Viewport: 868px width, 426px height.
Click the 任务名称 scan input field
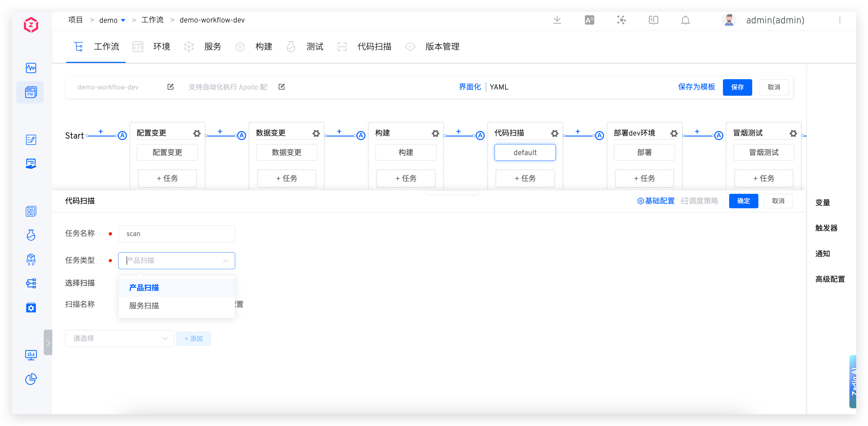tap(176, 234)
